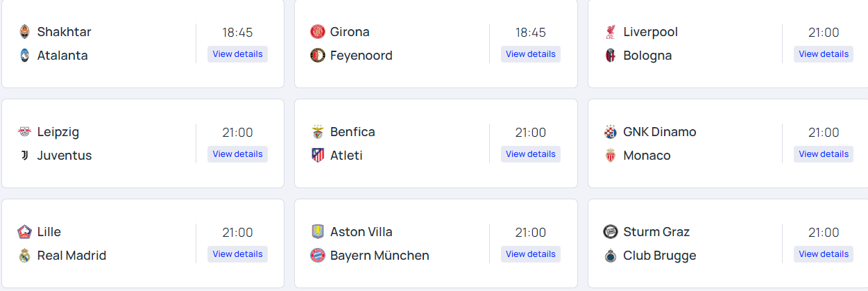The width and height of the screenshot is (868, 291).
Task: View details for Girona vs Feyenoord
Action: [530, 54]
